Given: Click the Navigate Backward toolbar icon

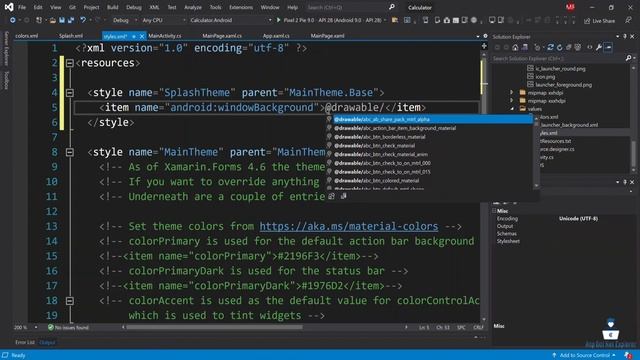Looking at the screenshot, I should pos(13,20).
